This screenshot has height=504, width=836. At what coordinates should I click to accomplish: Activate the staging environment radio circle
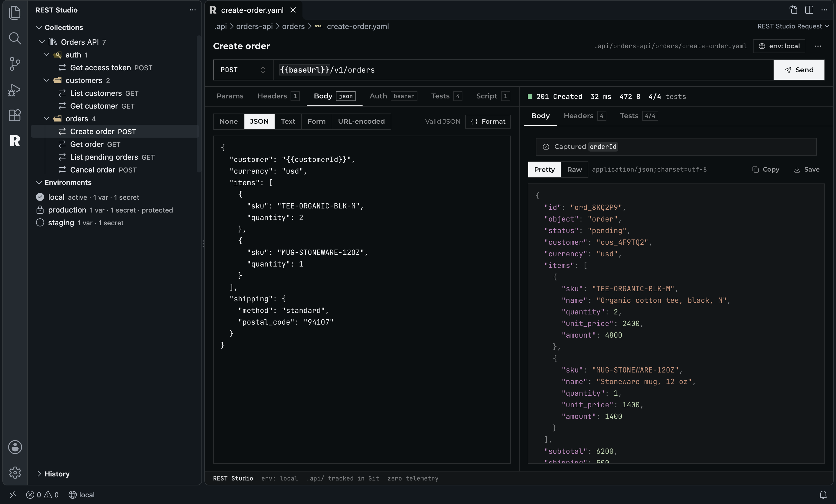[40, 223]
